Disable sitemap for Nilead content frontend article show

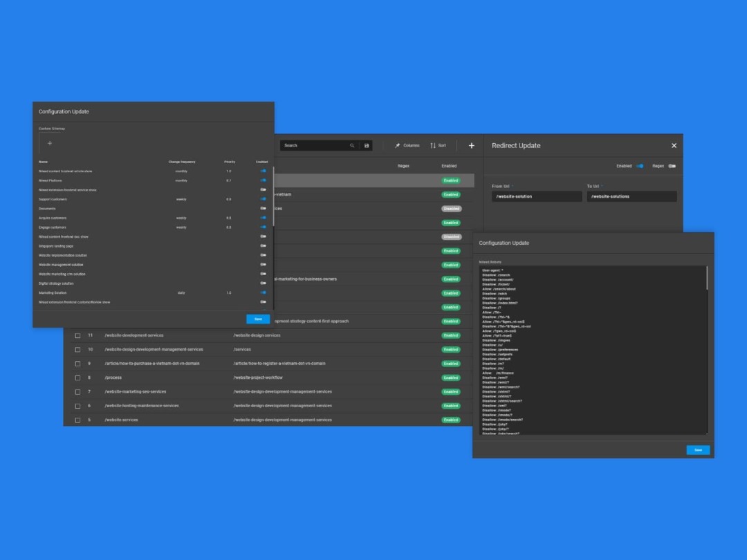(263, 171)
